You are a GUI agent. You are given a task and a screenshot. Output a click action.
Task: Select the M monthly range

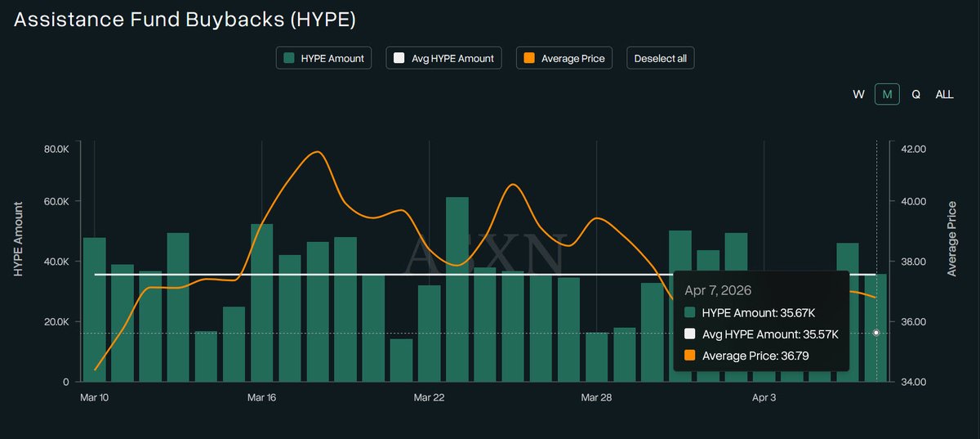point(887,94)
